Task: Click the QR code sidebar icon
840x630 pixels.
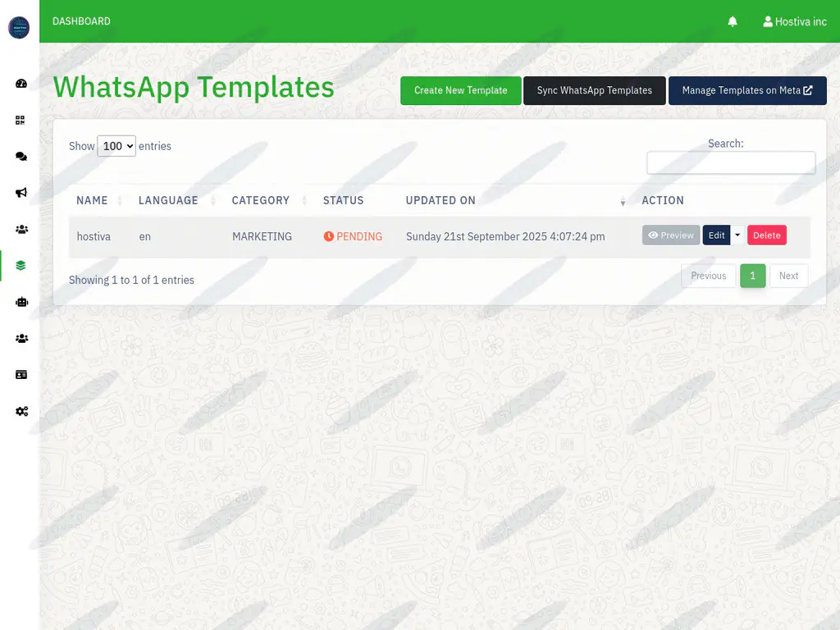Action: tap(21, 120)
